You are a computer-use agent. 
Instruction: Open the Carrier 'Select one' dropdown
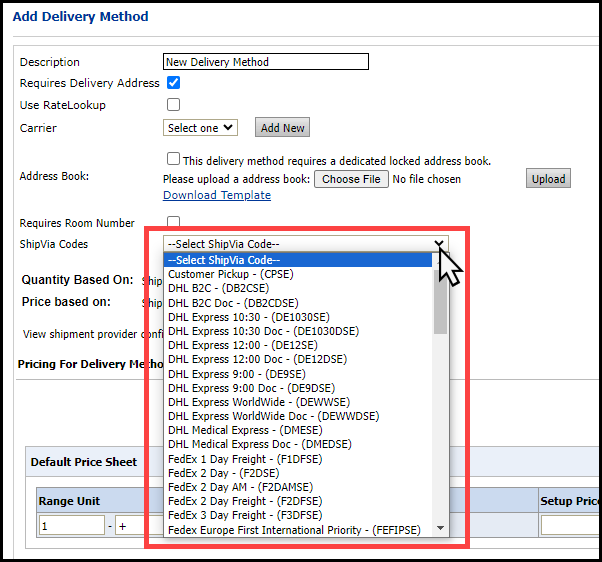[x=200, y=128]
